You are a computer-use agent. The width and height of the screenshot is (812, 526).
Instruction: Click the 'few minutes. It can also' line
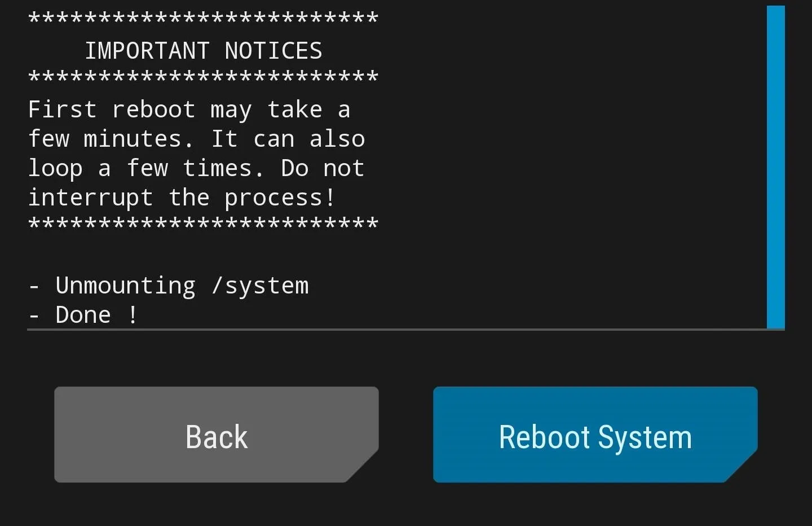click(197, 139)
